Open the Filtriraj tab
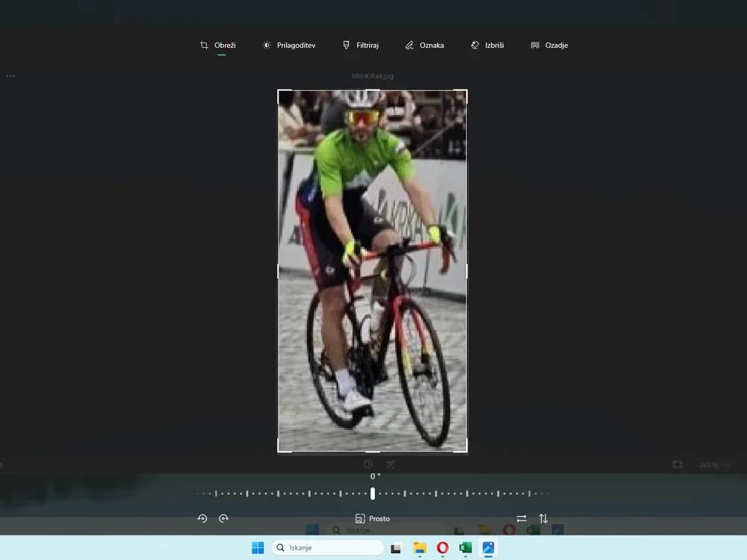Image resolution: width=747 pixels, height=560 pixels. tap(361, 46)
